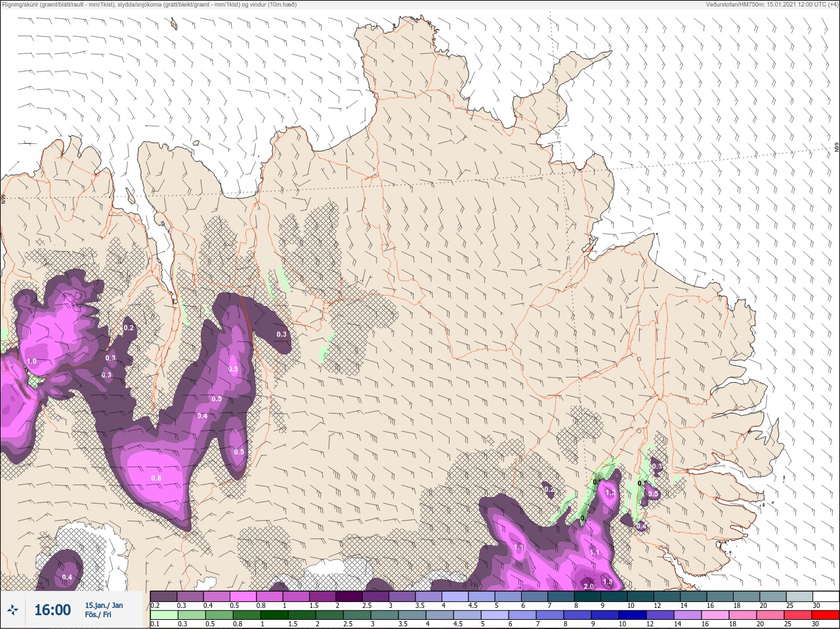Click the Veðurstofan logo icon beside 16:00

point(12,611)
